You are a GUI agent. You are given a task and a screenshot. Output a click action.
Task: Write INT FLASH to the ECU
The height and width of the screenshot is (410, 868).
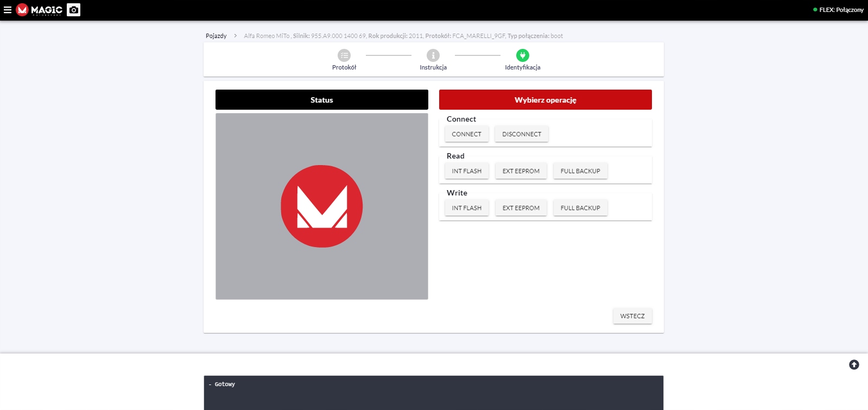(466, 208)
